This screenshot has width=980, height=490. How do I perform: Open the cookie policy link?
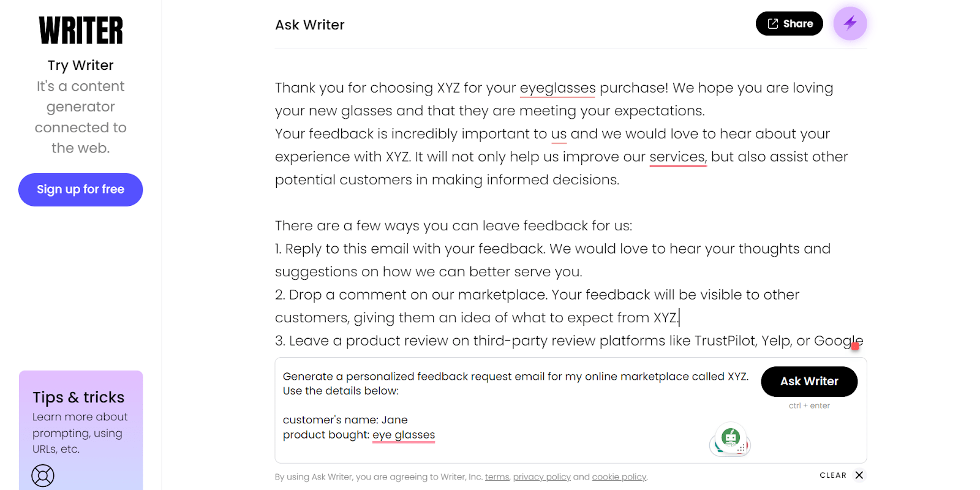tap(619, 477)
